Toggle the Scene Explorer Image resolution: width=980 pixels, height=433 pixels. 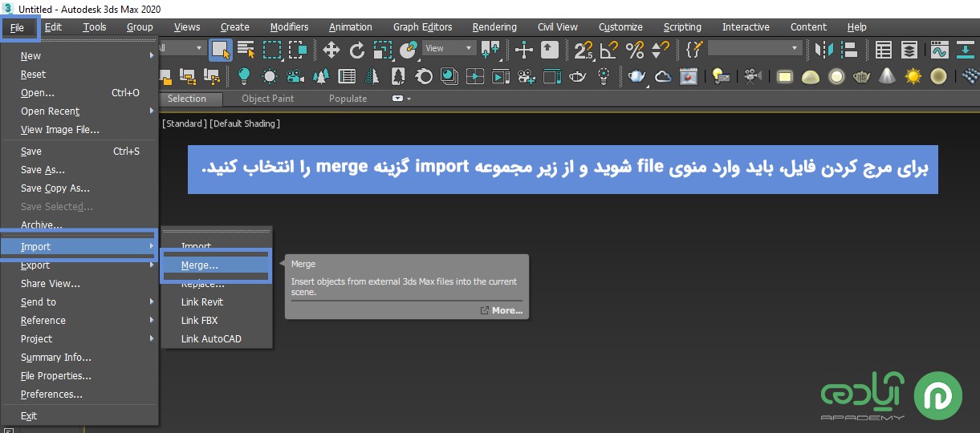tap(884, 50)
